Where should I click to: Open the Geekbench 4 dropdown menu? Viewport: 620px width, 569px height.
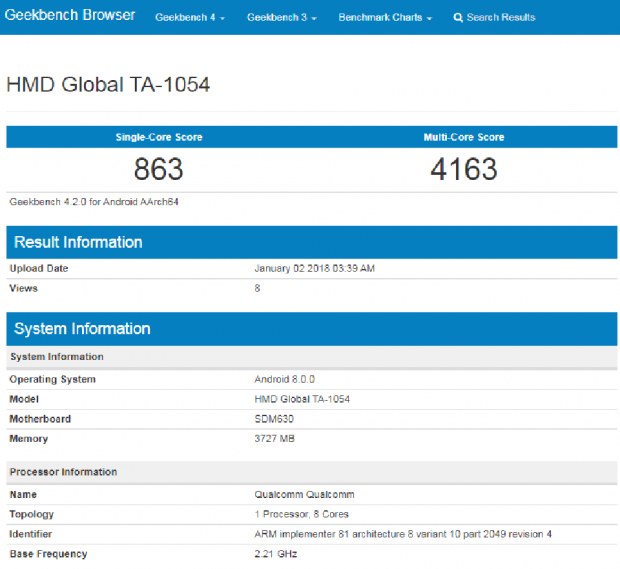[x=189, y=18]
